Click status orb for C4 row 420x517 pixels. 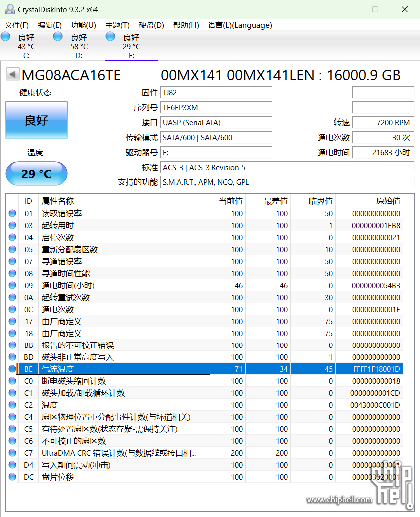click(12, 417)
